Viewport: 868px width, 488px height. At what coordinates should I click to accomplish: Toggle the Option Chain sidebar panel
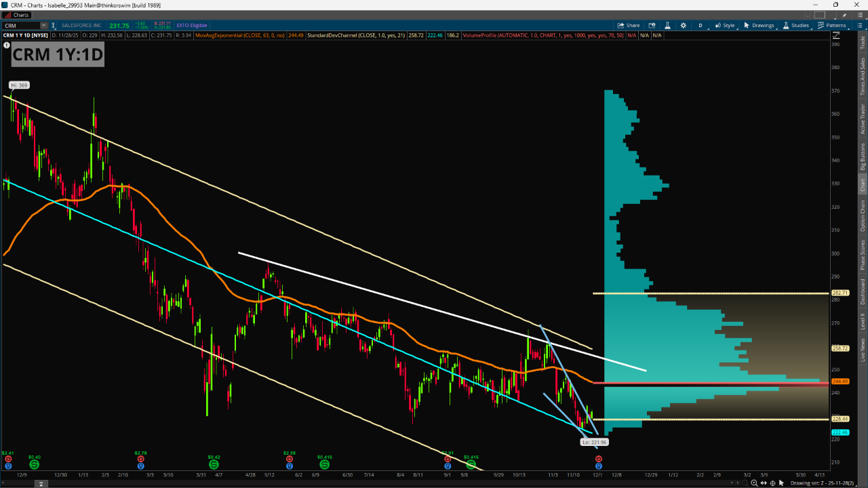[863, 216]
